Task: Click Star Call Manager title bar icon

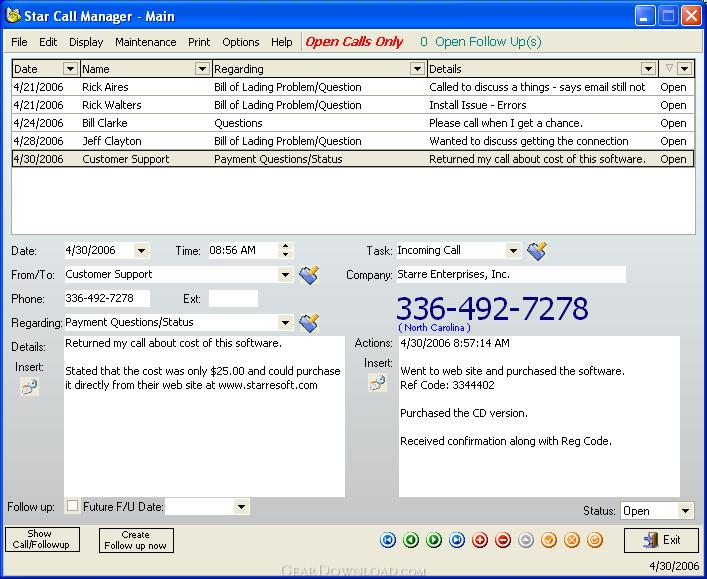Action: 14,16
